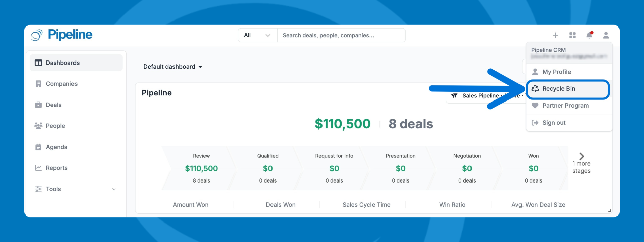Screen dimensions: 644x242
Task: Select Recycle Bin from menu
Action: click(x=558, y=89)
